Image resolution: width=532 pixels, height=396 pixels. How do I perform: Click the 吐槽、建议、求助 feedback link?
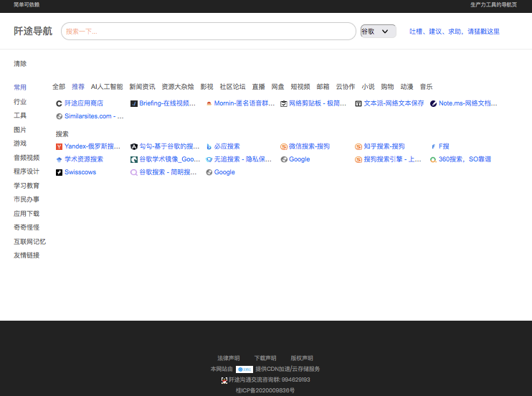point(455,32)
